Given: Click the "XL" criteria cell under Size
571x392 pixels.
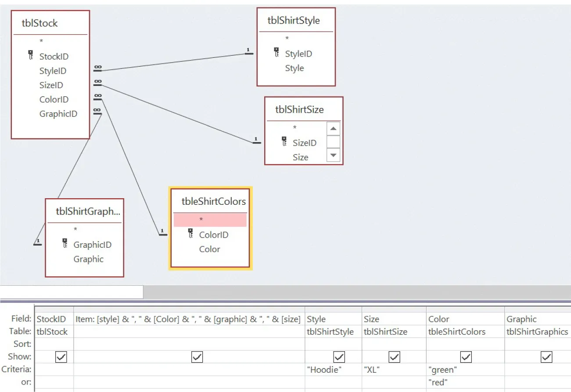Looking at the screenshot, I should click(394, 370).
